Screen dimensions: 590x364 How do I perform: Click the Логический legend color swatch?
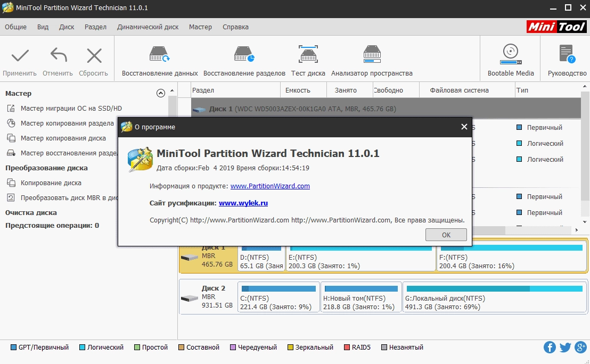coord(82,347)
